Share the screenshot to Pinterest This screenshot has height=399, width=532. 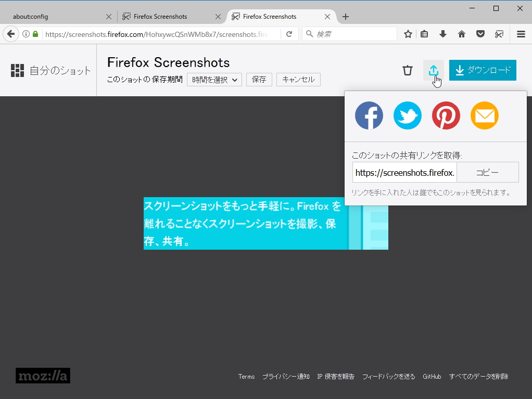(x=446, y=115)
